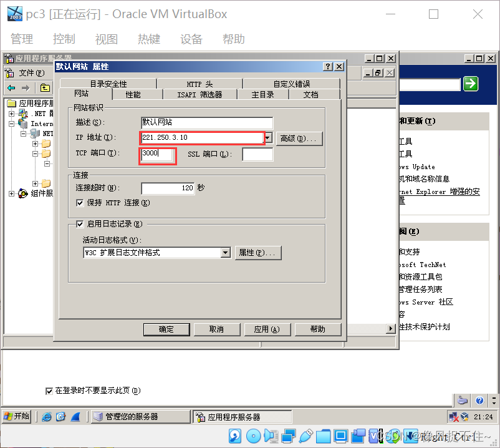Click the second quick launch e-mail icon

pyautogui.click(x=60, y=416)
